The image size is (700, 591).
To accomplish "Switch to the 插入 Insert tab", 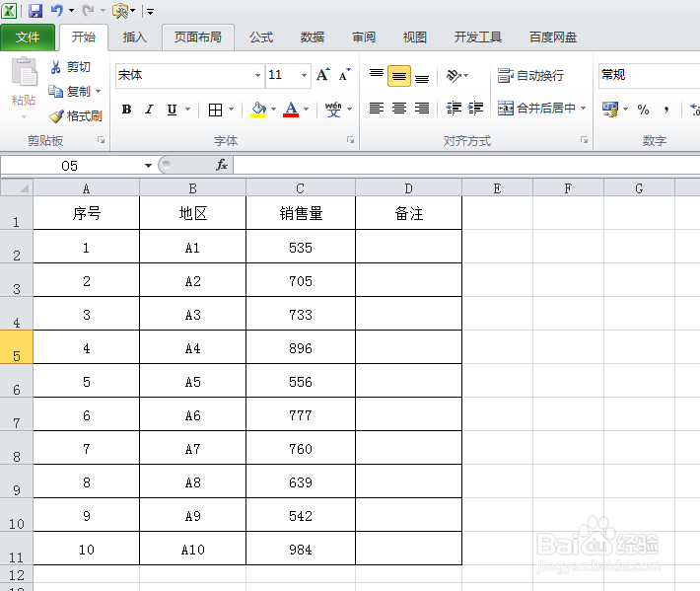I will coord(135,37).
